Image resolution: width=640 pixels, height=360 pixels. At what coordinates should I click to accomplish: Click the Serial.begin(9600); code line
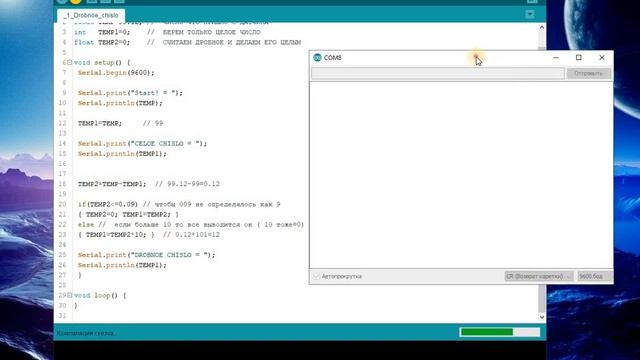[116, 73]
